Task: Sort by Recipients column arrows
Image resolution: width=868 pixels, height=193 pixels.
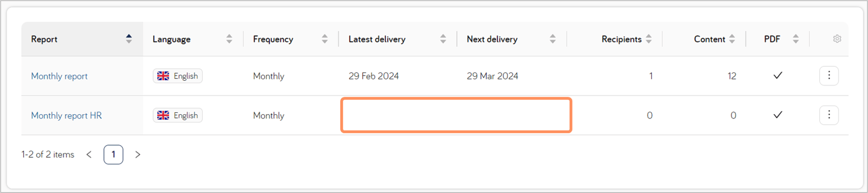Action: [x=649, y=39]
